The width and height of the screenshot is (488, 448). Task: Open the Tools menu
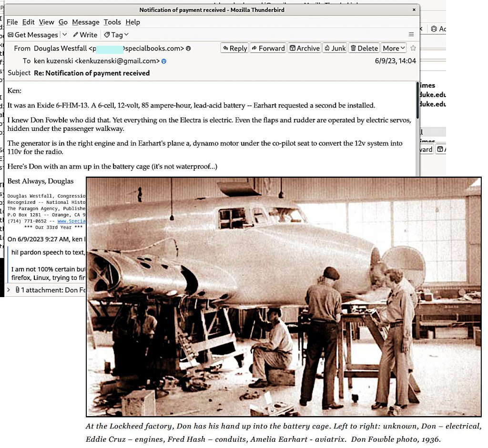(112, 22)
